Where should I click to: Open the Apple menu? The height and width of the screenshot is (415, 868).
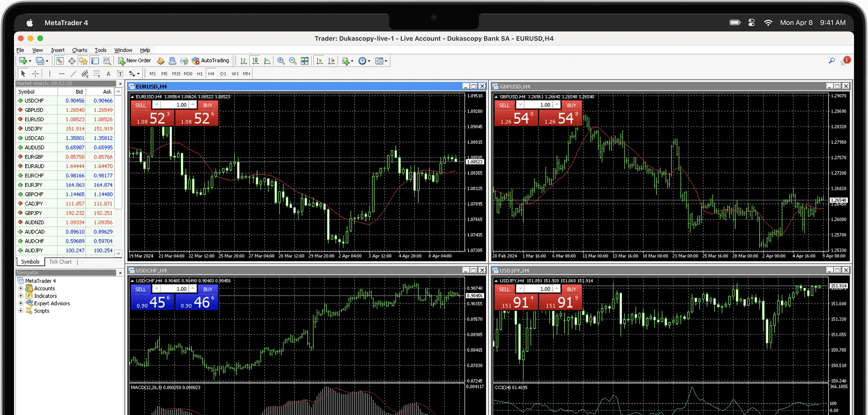(30, 23)
